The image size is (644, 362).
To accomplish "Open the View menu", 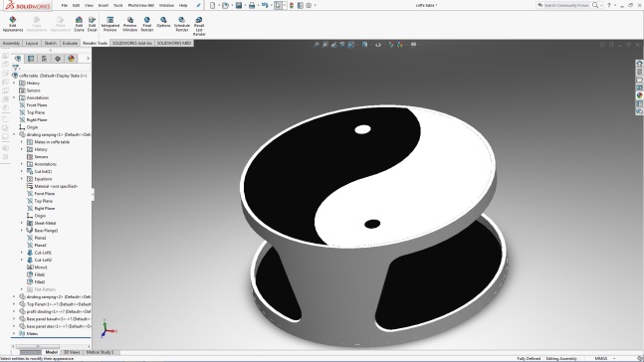I will 90,5.
